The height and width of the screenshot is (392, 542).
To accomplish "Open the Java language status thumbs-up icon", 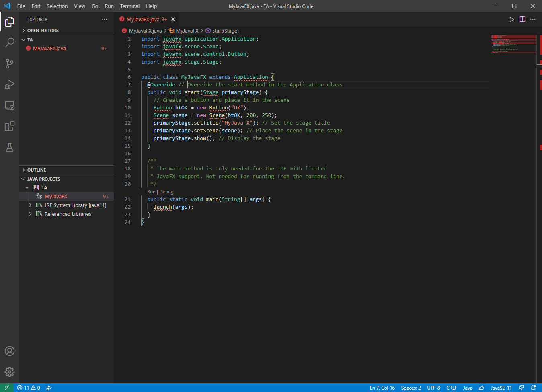I will coord(481,388).
